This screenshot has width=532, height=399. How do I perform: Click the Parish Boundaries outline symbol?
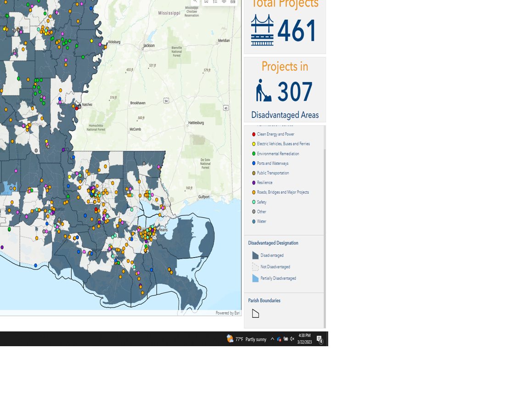255,313
